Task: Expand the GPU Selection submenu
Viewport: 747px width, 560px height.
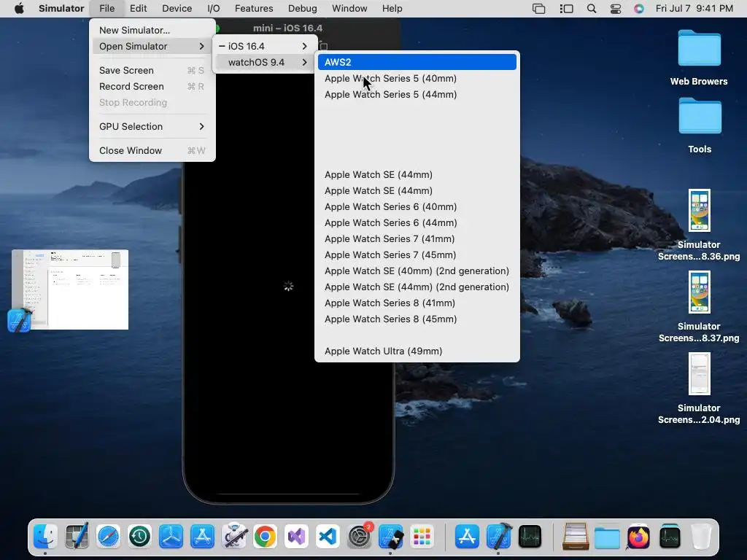Action: [152, 126]
